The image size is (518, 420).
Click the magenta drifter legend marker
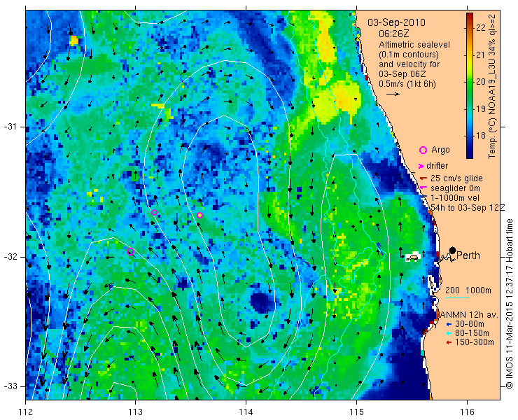[421, 166]
